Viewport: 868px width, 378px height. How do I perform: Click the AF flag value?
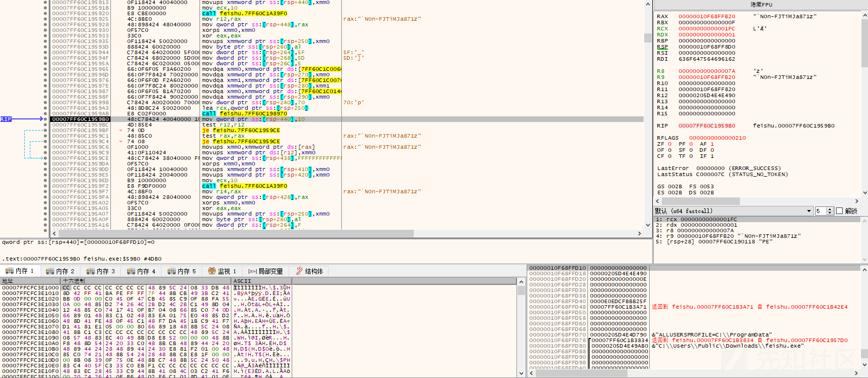click(x=712, y=144)
